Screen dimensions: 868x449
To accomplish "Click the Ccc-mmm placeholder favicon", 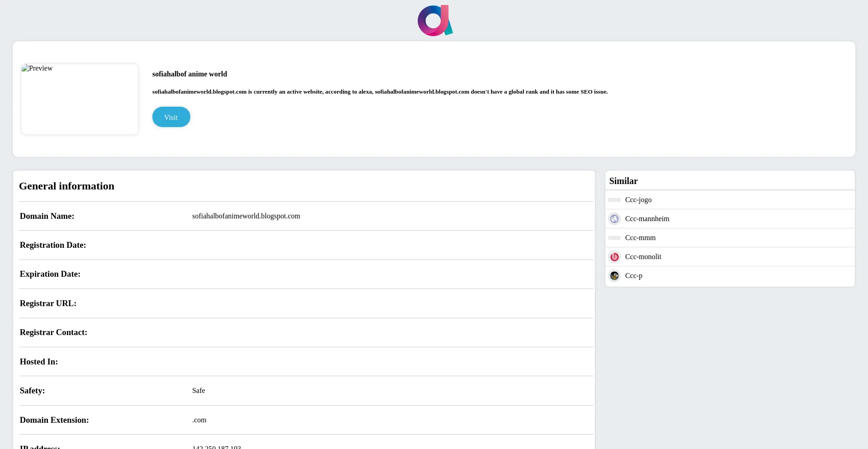I will pos(614,238).
